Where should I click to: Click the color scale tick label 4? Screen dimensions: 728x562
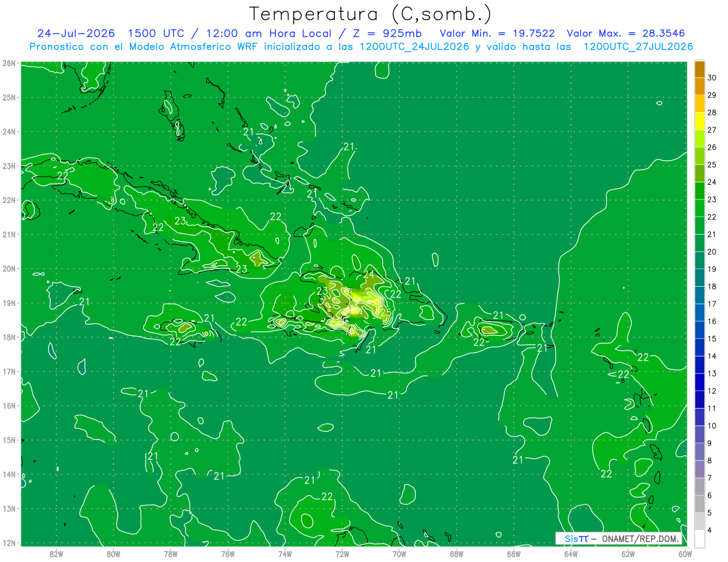tap(710, 530)
